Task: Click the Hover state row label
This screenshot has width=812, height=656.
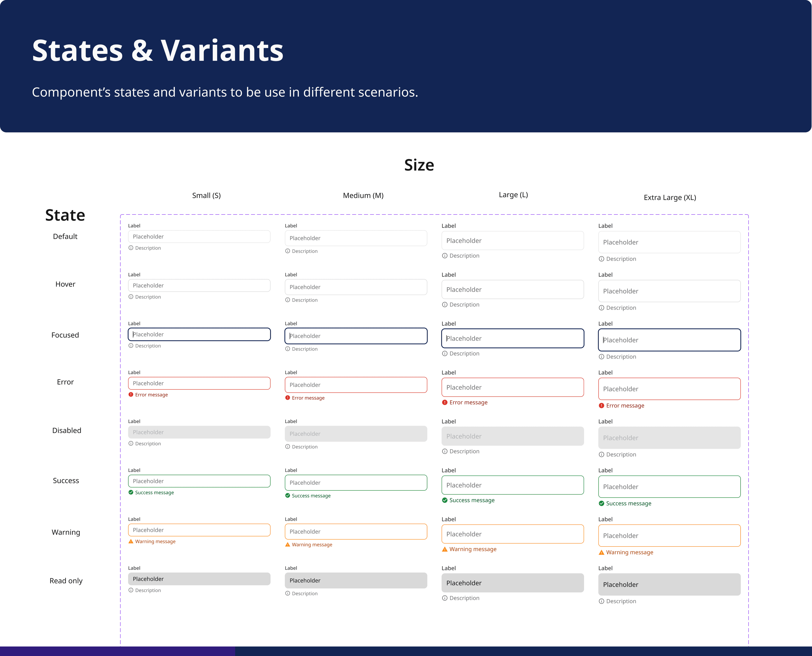Action: (x=65, y=284)
